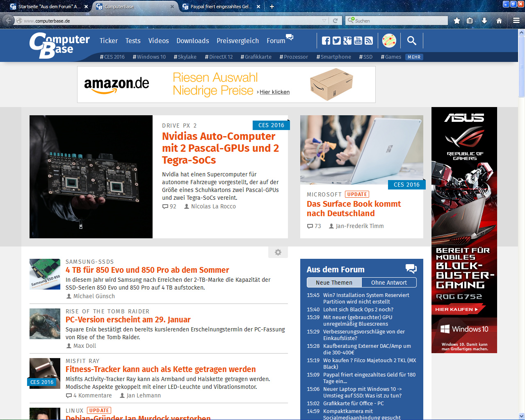Open ComputerBase Facebook page icon
The width and height of the screenshot is (525, 420).
click(326, 41)
